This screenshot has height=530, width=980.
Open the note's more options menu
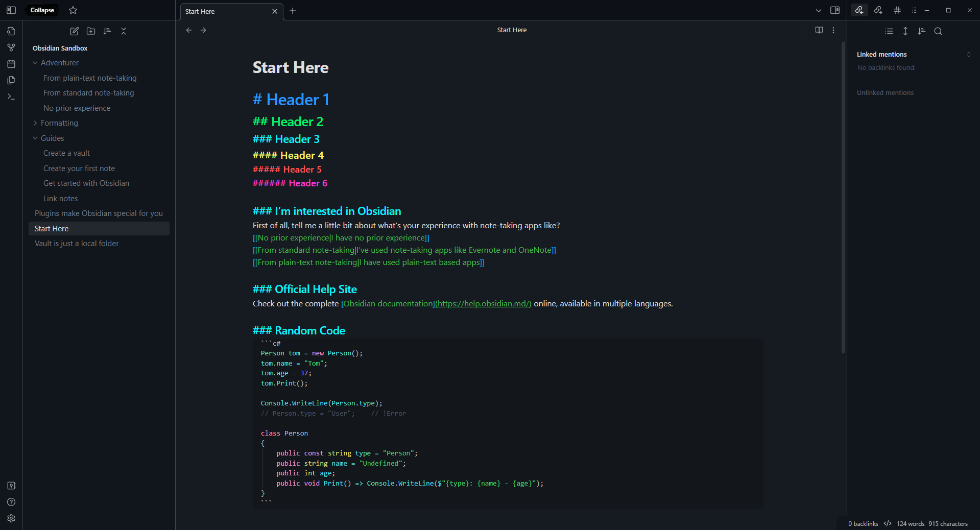833,30
